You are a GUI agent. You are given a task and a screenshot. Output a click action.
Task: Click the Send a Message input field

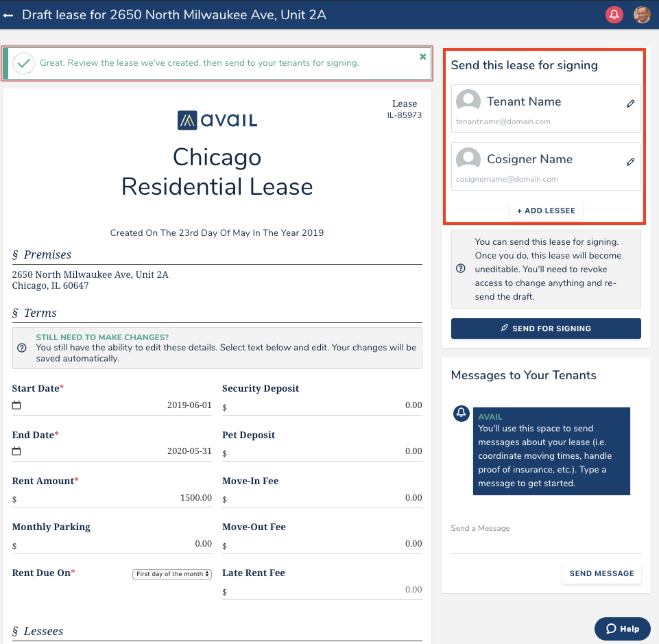(x=545, y=545)
